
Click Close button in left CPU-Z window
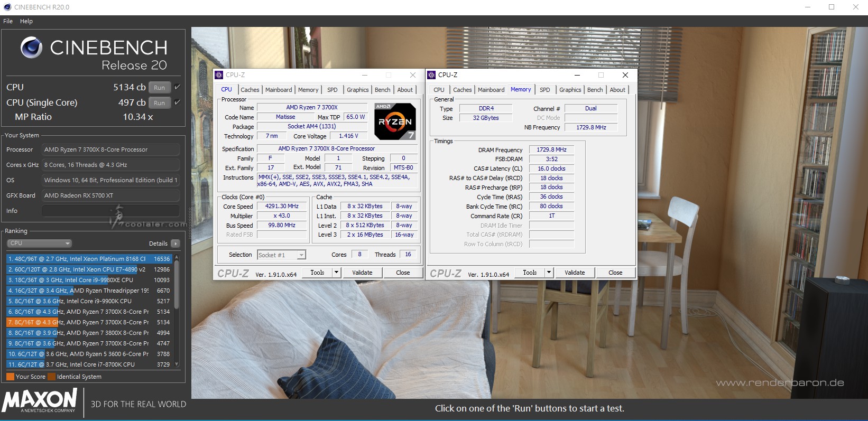(x=403, y=273)
